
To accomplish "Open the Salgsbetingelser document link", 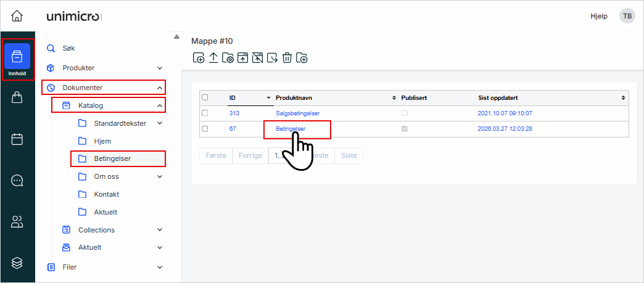I will tap(297, 113).
